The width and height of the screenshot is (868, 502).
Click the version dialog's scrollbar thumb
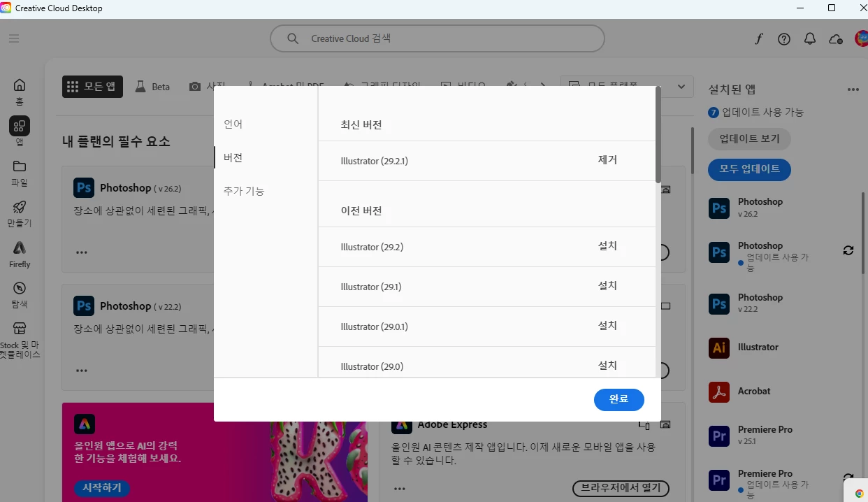click(x=658, y=134)
